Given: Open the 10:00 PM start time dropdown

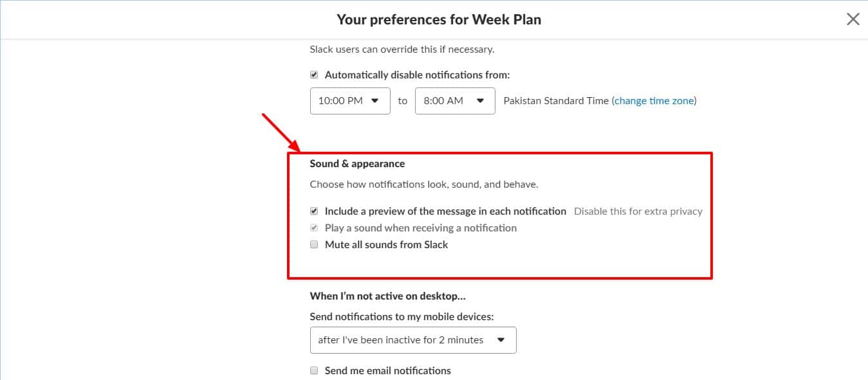Looking at the screenshot, I should coord(349,101).
